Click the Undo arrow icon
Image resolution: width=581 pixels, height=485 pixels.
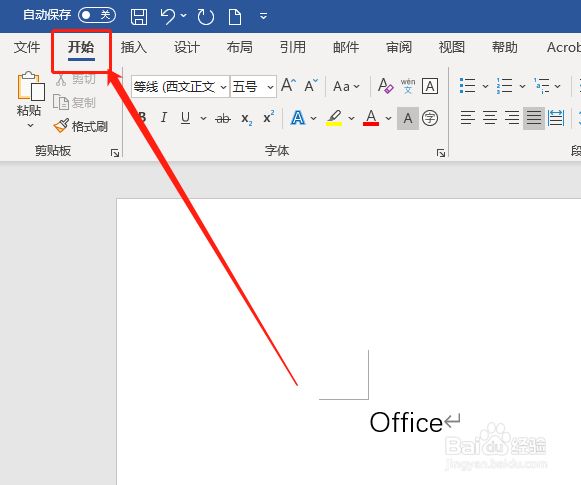167,16
